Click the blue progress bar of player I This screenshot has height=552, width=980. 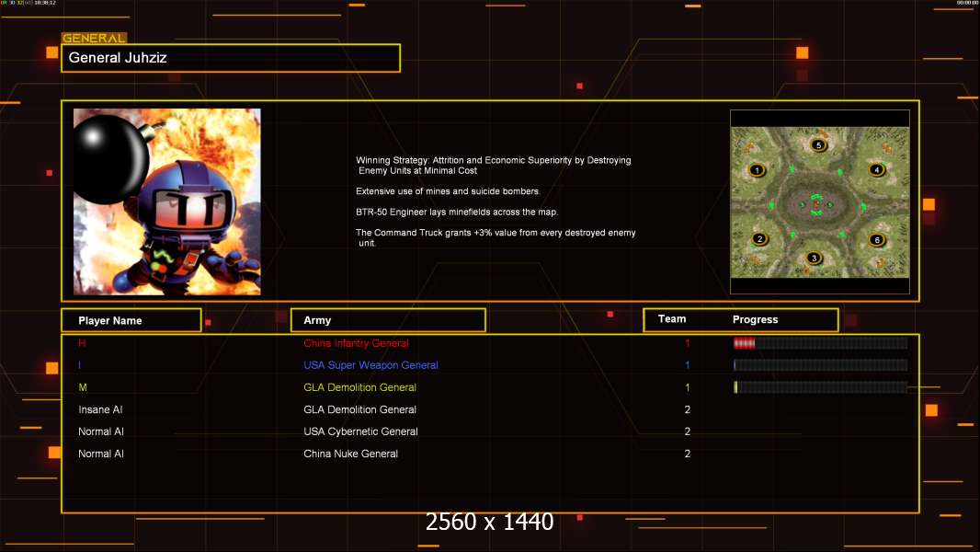click(x=820, y=365)
